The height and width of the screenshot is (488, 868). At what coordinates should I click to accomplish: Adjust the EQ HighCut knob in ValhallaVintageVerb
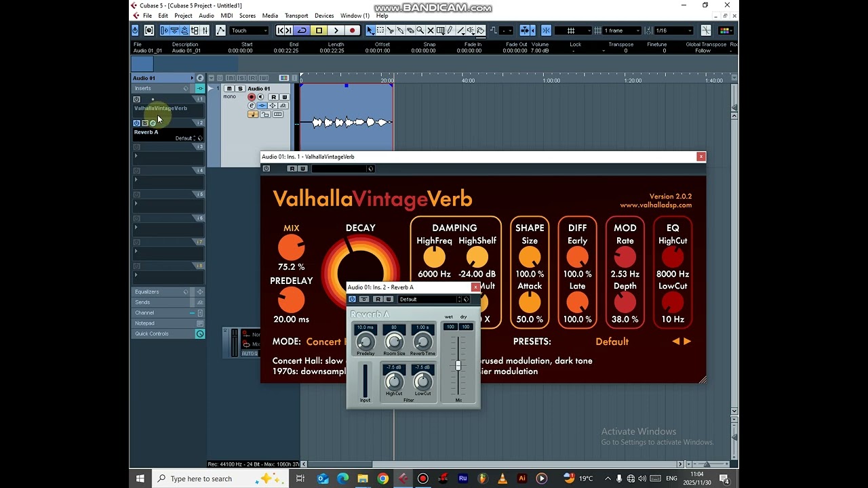[673, 257]
